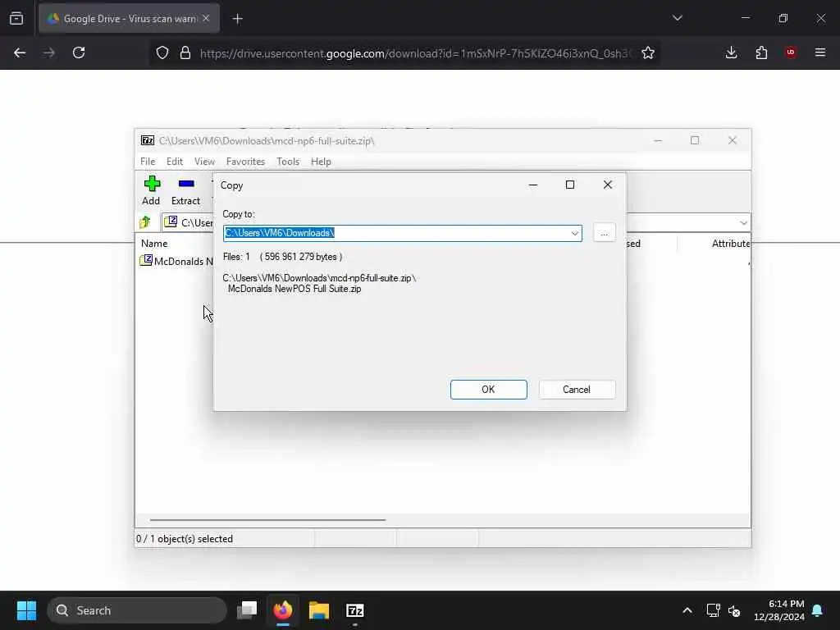Open the network status tray icon
The image size is (840, 630).
(x=713, y=610)
